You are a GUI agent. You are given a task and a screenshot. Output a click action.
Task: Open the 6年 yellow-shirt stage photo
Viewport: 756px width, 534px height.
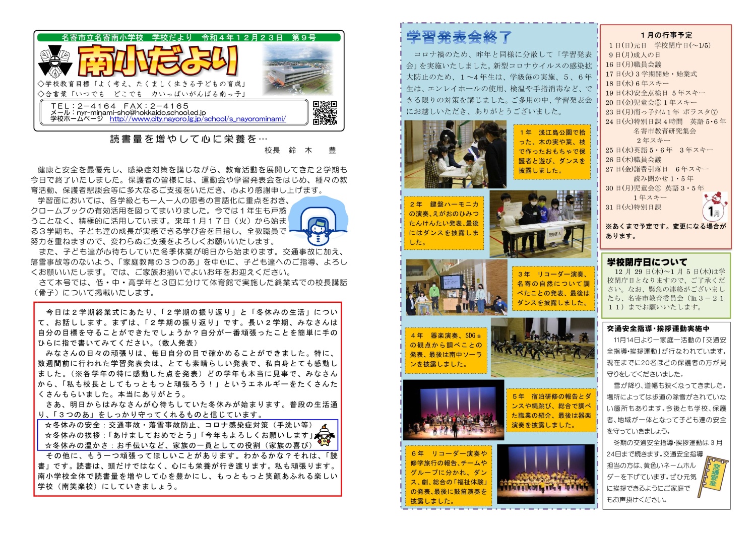click(546, 474)
